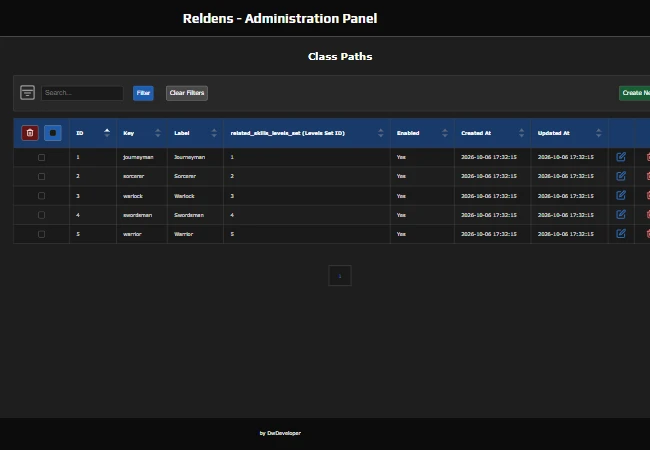
Task: Toggle the select-all checkbox in table header
Action: [53, 133]
